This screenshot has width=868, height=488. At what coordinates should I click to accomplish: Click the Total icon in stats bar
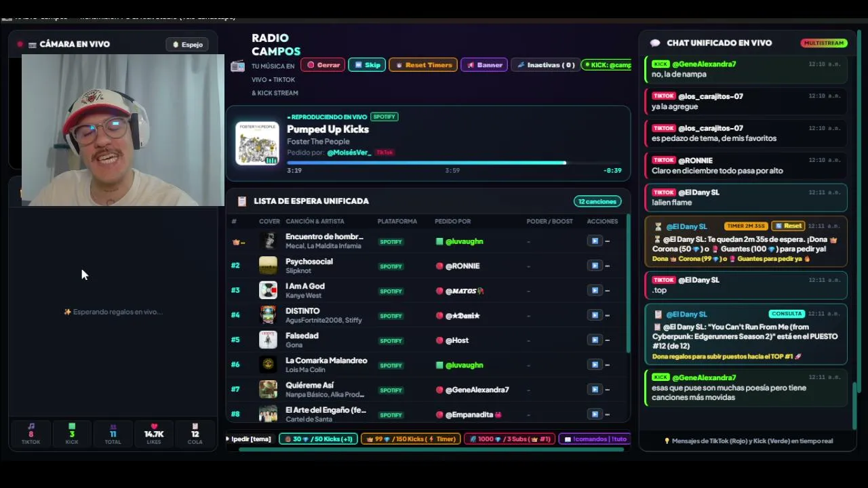[113, 426]
